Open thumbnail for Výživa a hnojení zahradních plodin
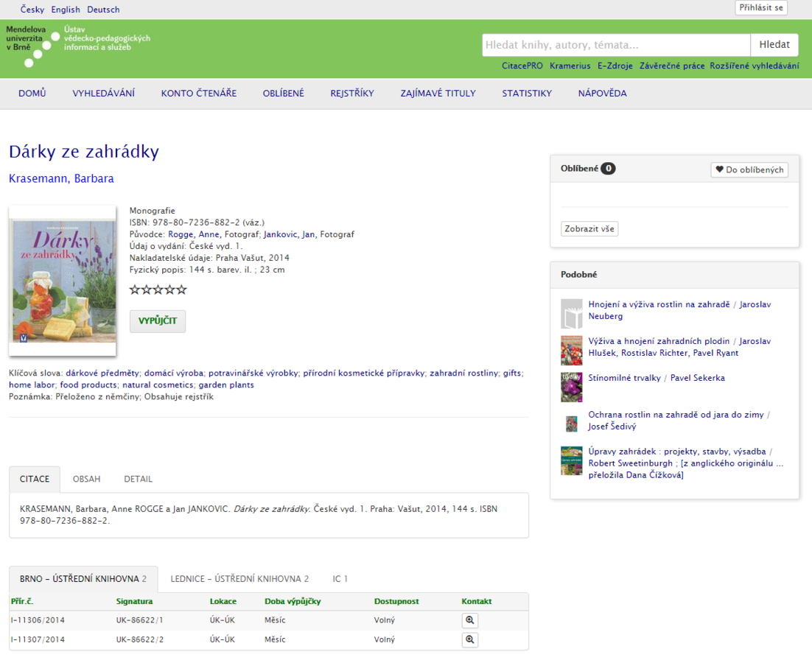Viewport: 812px width, 663px height. (x=572, y=351)
